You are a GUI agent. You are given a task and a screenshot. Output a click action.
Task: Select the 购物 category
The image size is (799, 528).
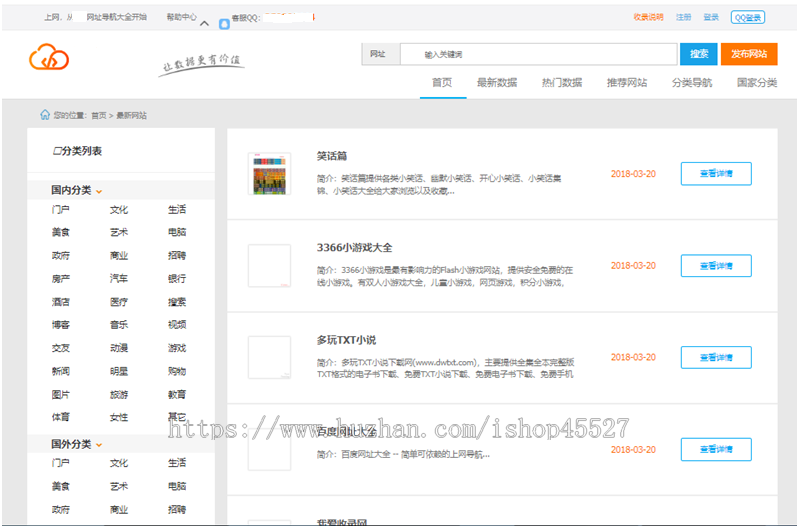tap(177, 371)
